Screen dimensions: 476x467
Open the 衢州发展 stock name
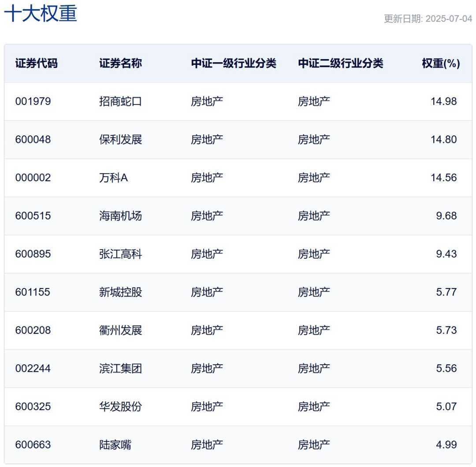pyautogui.click(x=121, y=330)
